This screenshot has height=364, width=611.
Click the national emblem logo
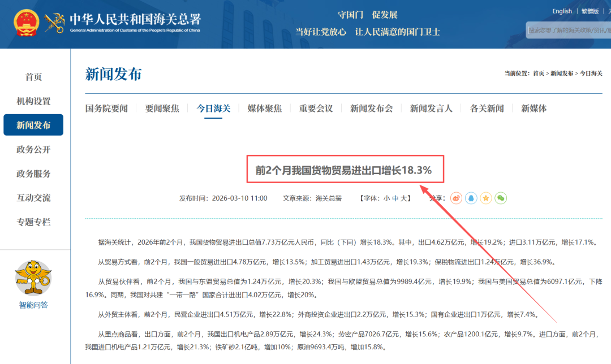tap(26, 23)
